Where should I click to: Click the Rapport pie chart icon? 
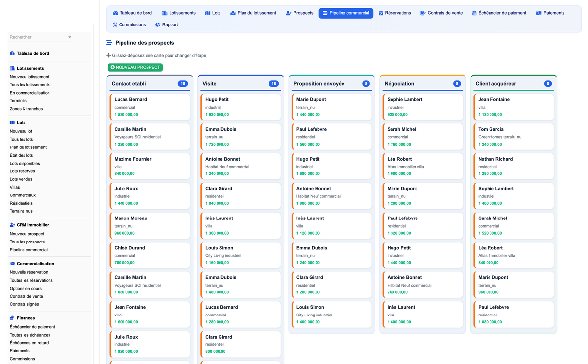point(158,25)
